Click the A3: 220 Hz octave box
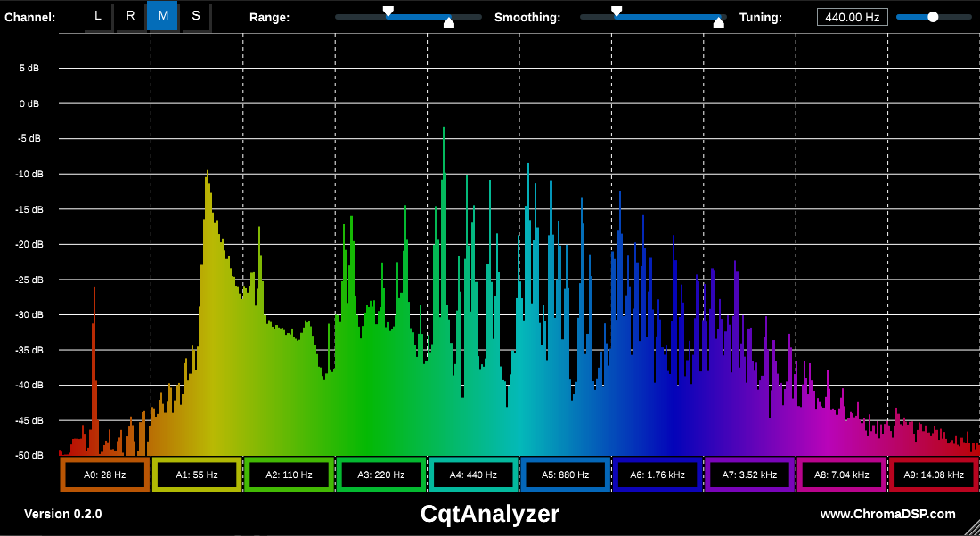 pos(381,475)
